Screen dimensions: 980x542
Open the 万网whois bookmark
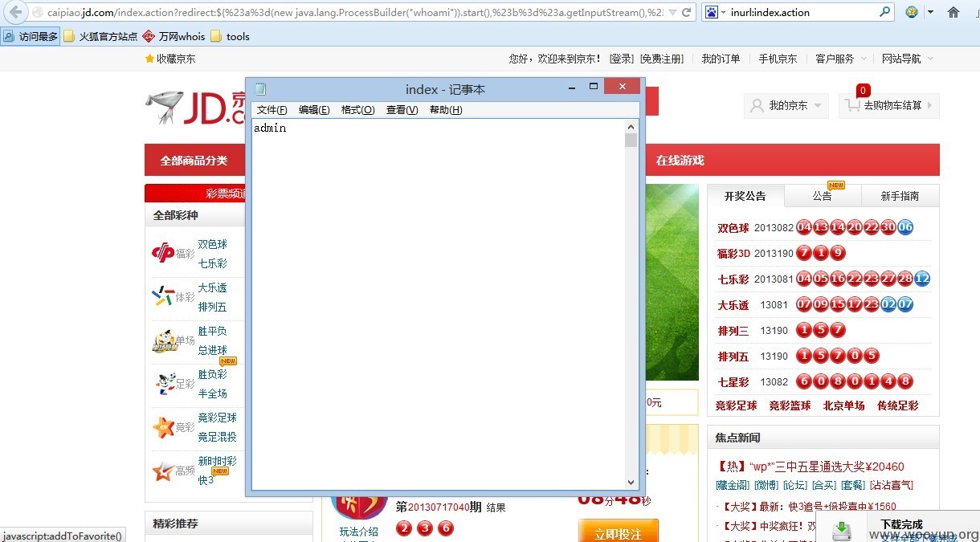[174, 36]
